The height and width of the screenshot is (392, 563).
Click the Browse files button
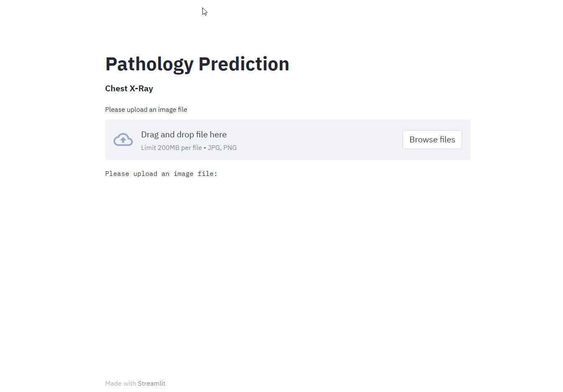[x=432, y=139]
